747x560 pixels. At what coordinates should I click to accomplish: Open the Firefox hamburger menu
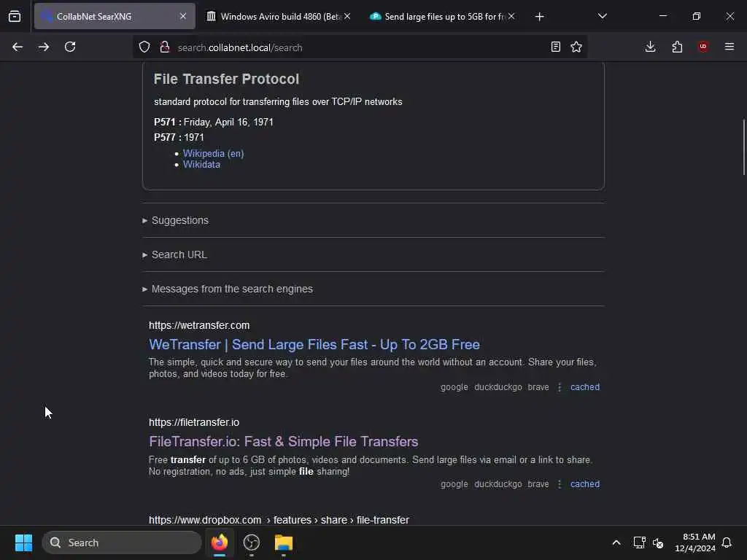(729, 47)
